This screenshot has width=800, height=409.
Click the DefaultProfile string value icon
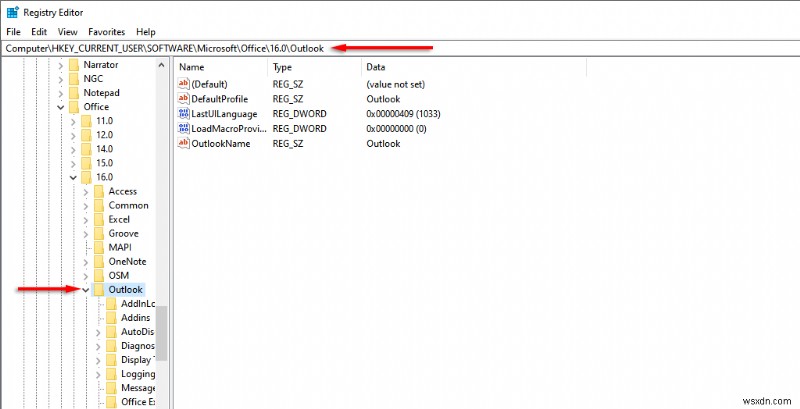point(183,99)
